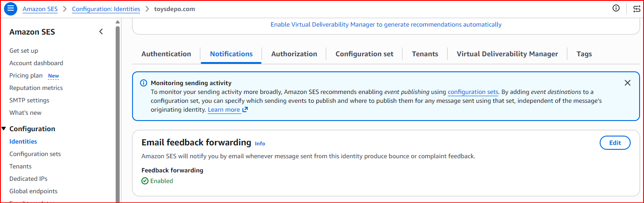Go to Account dashboard
The height and width of the screenshot is (203, 644).
click(x=36, y=63)
